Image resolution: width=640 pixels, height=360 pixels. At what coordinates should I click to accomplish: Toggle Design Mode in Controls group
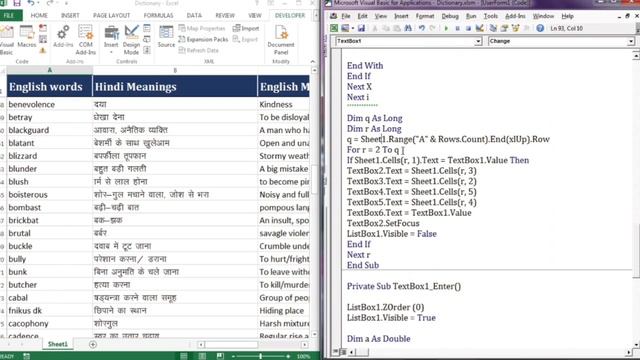pyautogui.click(x=131, y=40)
